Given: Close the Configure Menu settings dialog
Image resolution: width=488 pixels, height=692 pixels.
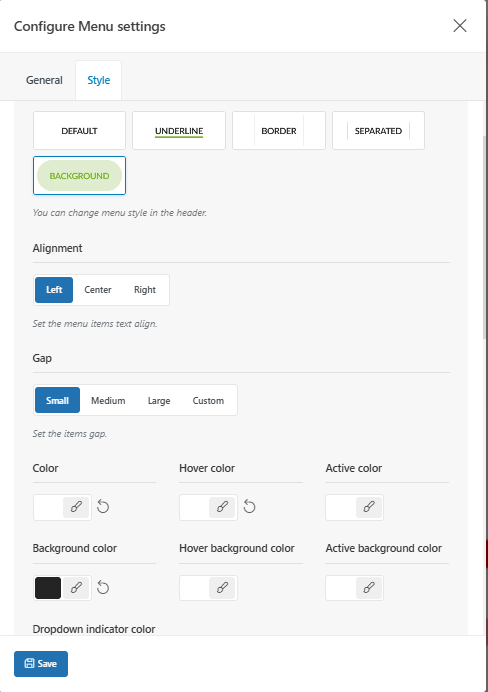Looking at the screenshot, I should pyautogui.click(x=460, y=26).
